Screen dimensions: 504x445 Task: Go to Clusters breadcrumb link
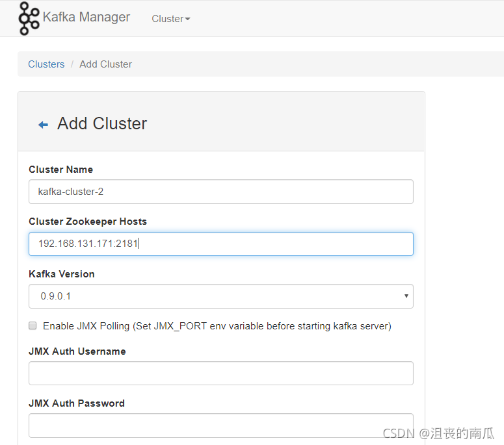tap(46, 64)
